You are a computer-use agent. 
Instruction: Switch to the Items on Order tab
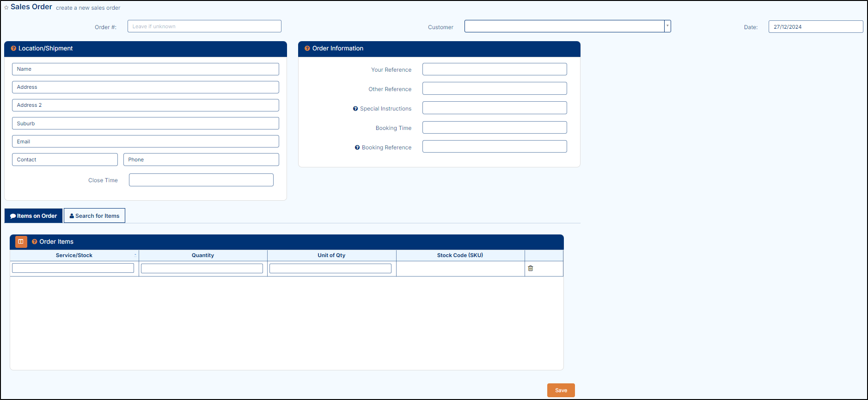[33, 216]
